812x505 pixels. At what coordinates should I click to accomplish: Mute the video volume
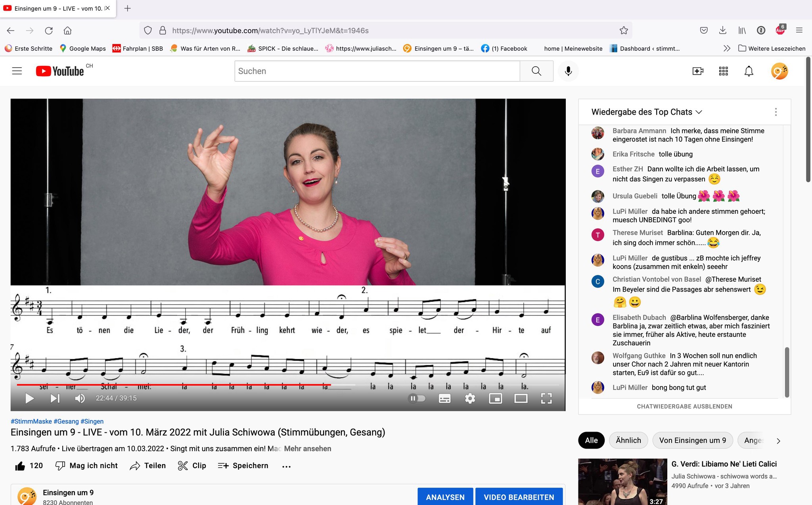tap(80, 398)
